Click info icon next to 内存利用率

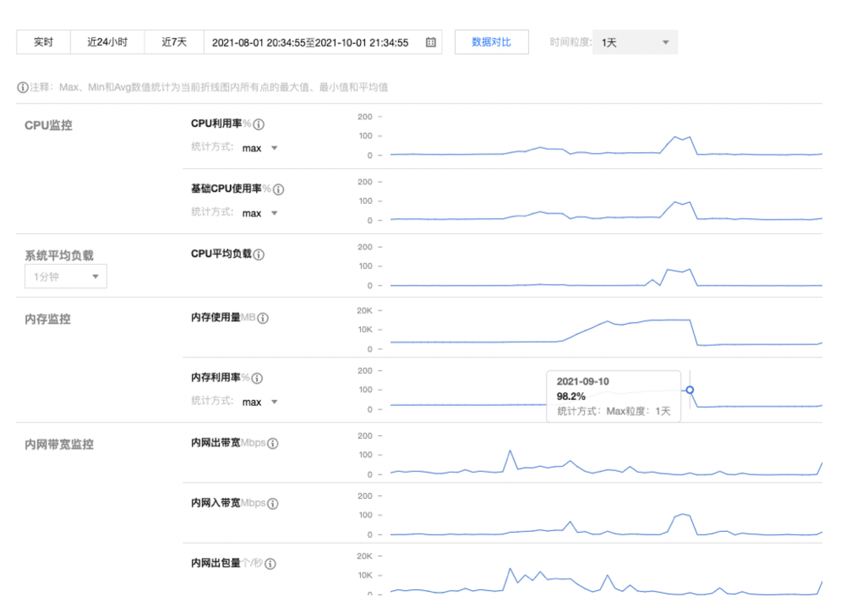coord(257,378)
